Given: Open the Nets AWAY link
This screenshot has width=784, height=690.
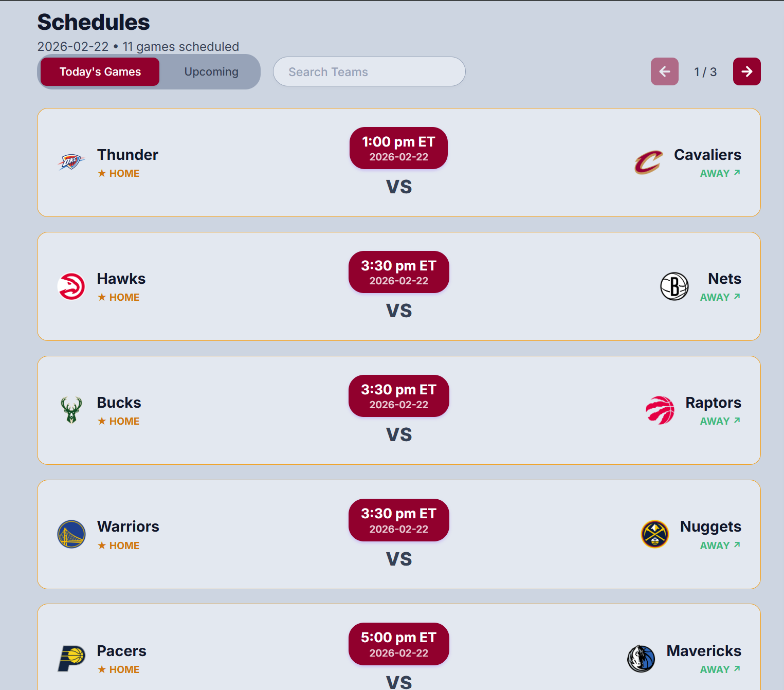Looking at the screenshot, I should [720, 297].
